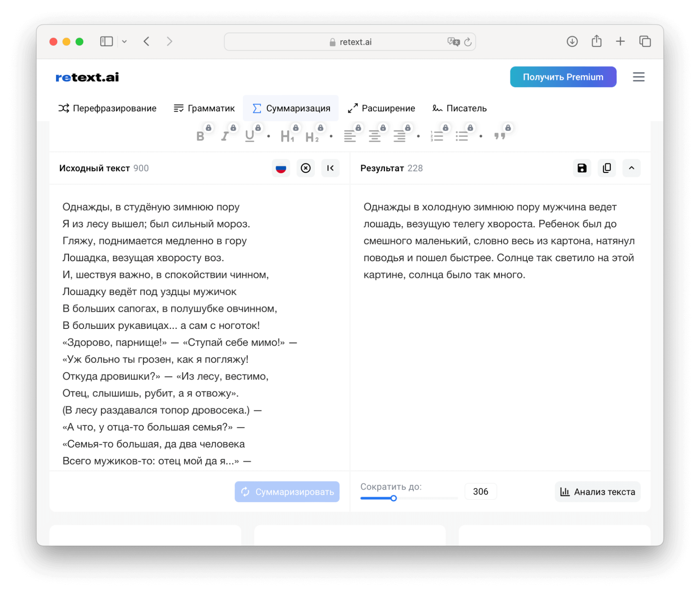Click the Сократить до slider handle
Viewport: 700px width, 594px height.
point(394,498)
